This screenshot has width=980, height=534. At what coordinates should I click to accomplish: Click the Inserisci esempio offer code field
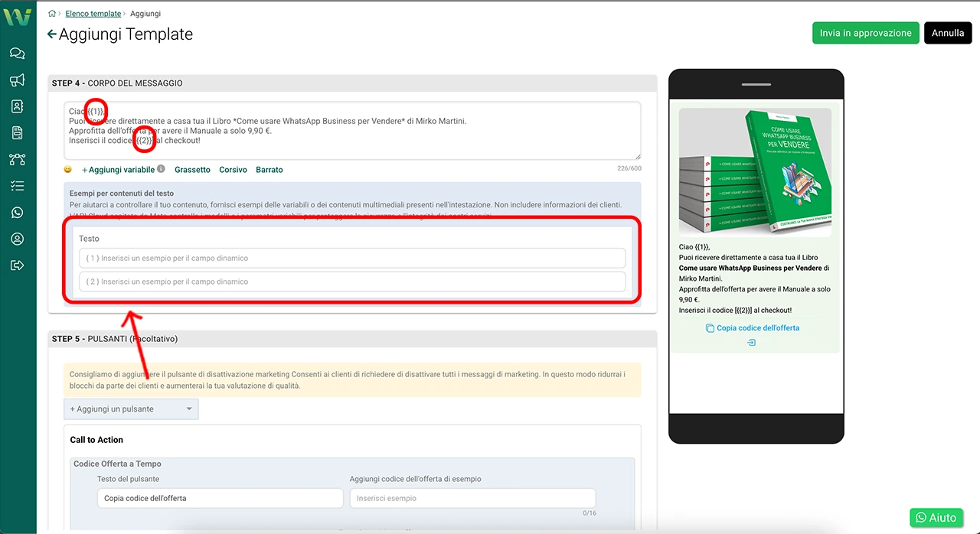coord(472,498)
